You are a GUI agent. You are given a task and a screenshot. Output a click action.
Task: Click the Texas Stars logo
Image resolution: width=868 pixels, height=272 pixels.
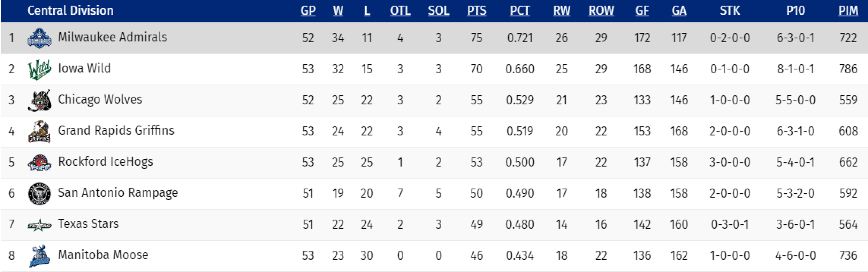[39, 225]
